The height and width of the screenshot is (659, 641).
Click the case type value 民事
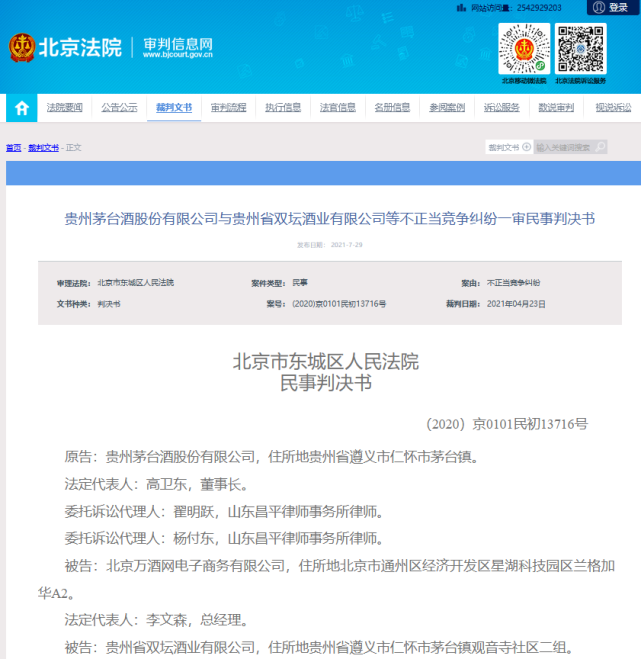300,282
